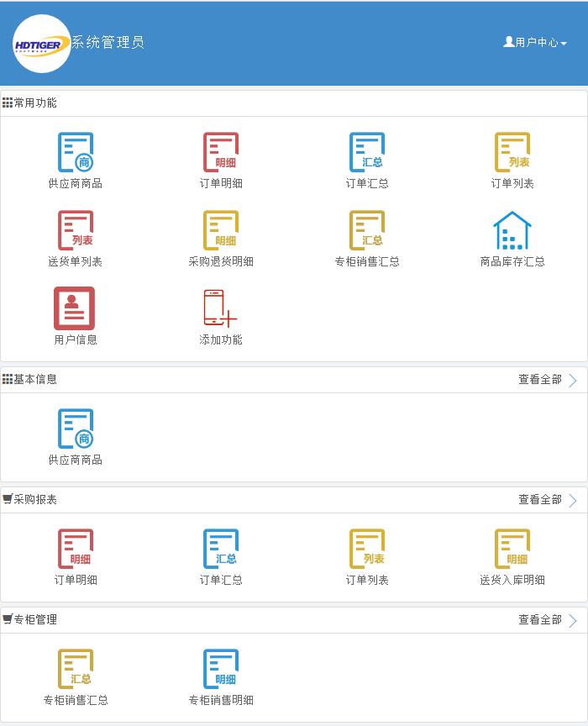Click 查看全部 arrow in 专柜管理 section
Image resolution: width=588 pixels, height=726 pixels.
click(572, 621)
